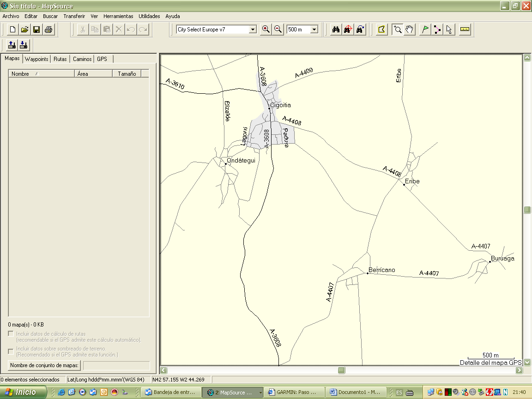532x399 pixels.
Task: Check 'Incluir datos de cálculo de rutas'
Action: coord(11,333)
